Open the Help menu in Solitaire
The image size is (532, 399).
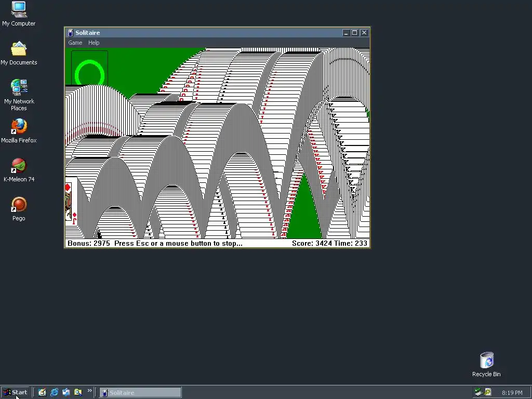pyautogui.click(x=94, y=43)
